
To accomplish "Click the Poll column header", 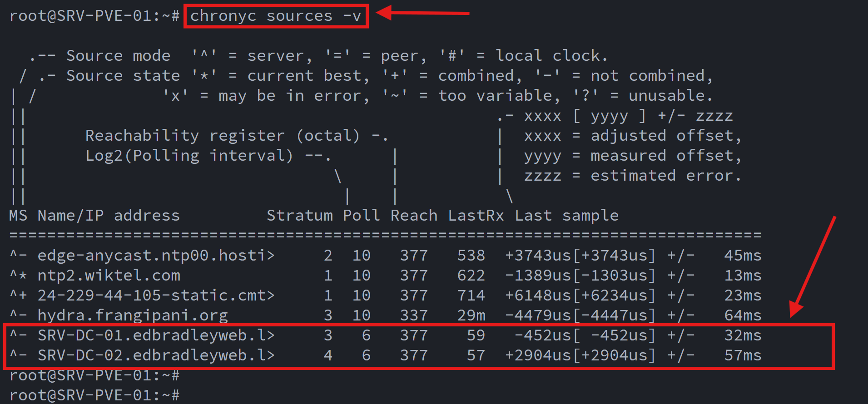I will tap(361, 216).
